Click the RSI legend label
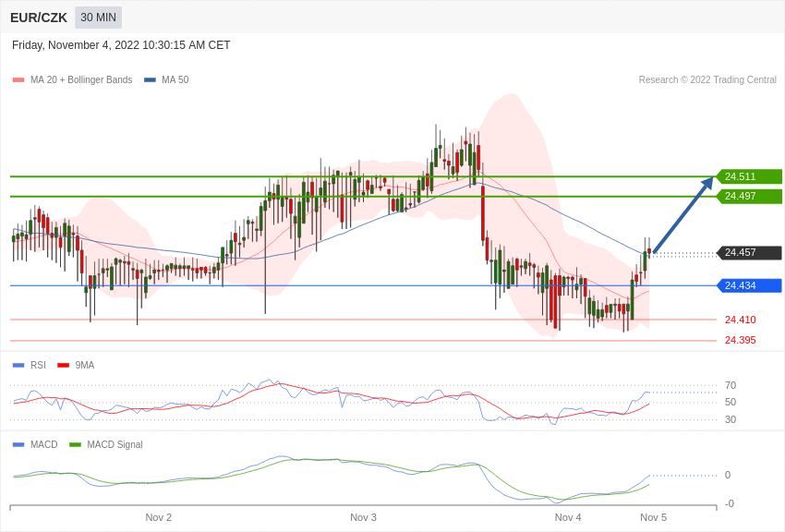This screenshot has width=785, height=532. [38, 366]
